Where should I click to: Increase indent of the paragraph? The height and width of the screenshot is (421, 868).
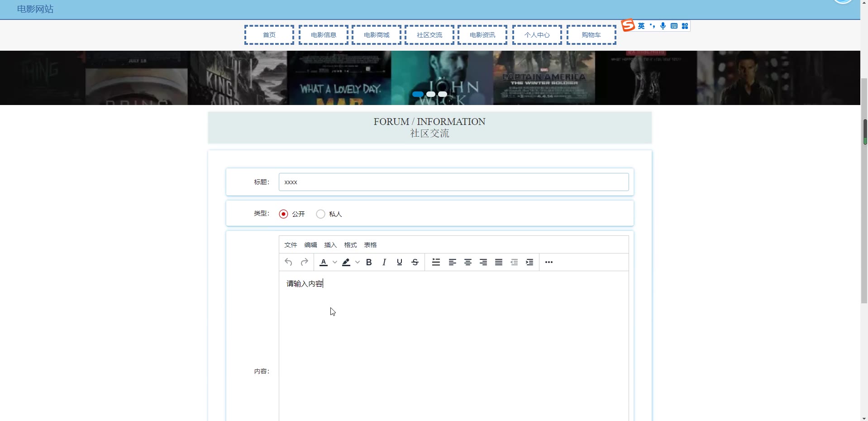[x=529, y=262]
